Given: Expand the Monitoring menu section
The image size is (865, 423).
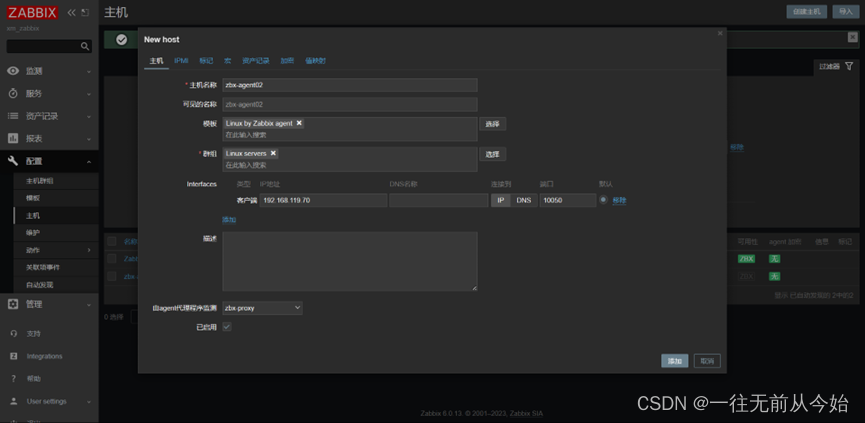Looking at the screenshot, I should coord(89,72).
